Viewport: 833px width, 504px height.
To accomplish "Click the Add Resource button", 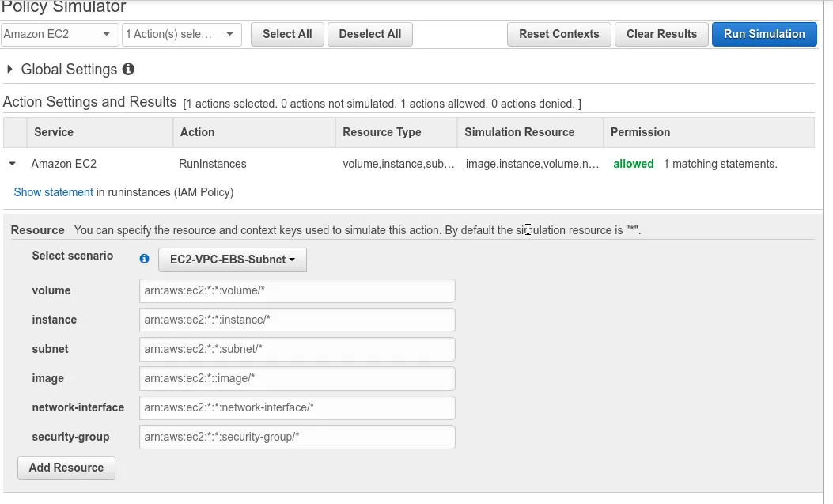I will (66, 468).
